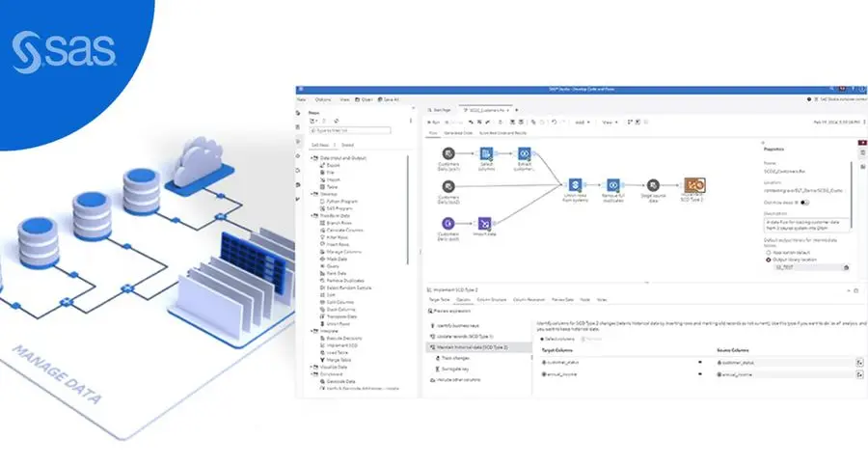Select Track changes option
This screenshot has height=465, width=868.
pyautogui.click(x=452, y=358)
